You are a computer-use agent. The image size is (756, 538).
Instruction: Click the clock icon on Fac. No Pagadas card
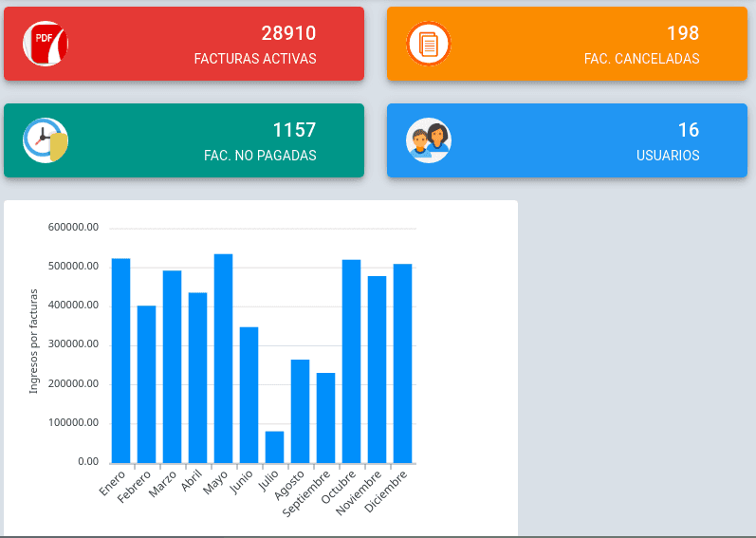pos(46,140)
